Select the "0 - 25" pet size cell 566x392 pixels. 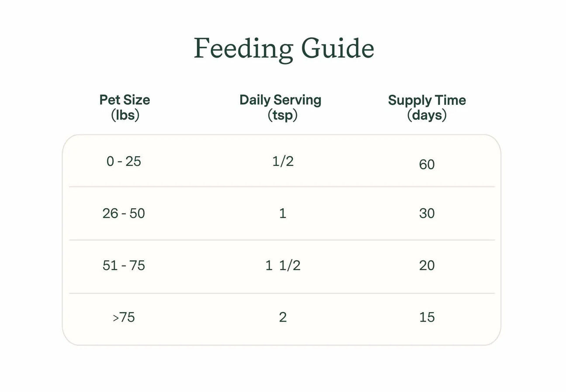pyautogui.click(x=124, y=162)
